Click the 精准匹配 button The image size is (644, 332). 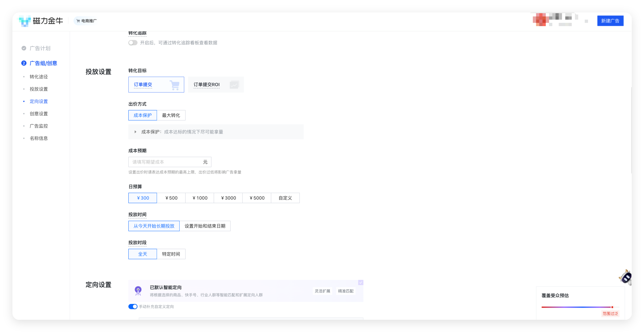(x=345, y=291)
